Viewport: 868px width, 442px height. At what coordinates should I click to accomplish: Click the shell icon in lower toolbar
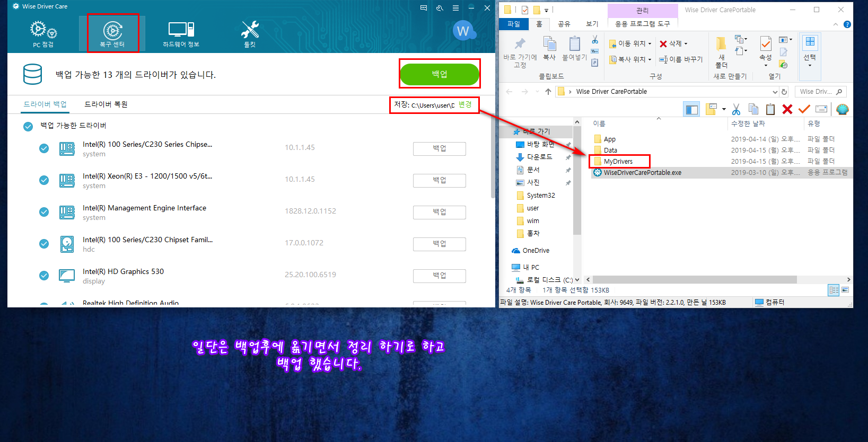[x=843, y=109]
